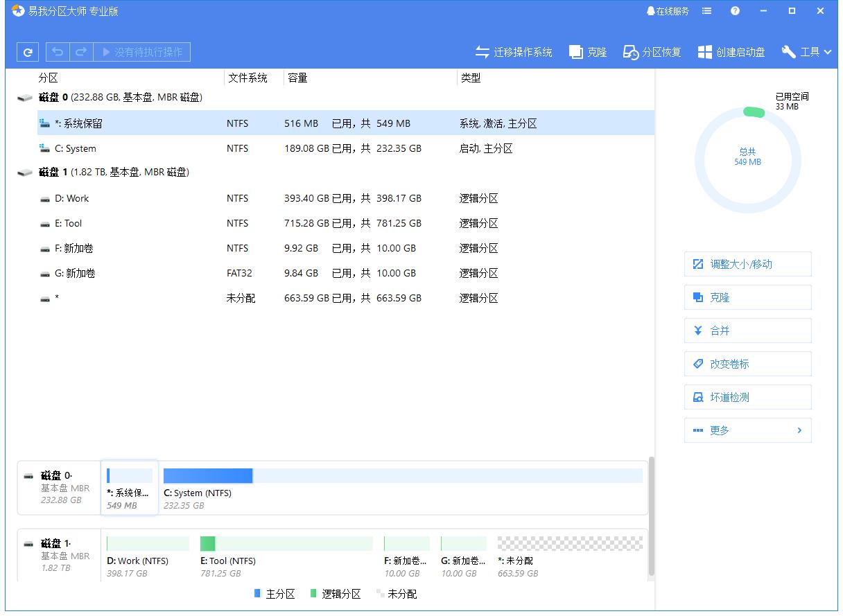Run 坏道检测 bad sector test
Screen dimensions: 843x616
pos(747,397)
